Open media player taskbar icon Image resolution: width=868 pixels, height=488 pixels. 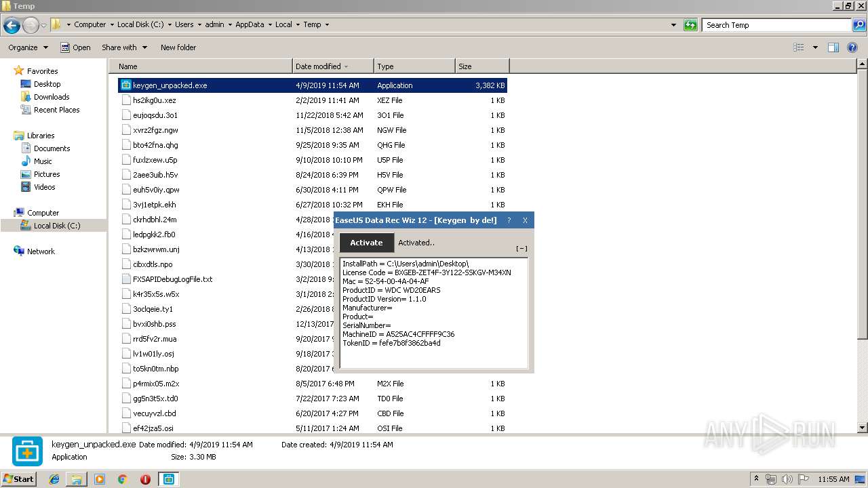pos(100,479)
